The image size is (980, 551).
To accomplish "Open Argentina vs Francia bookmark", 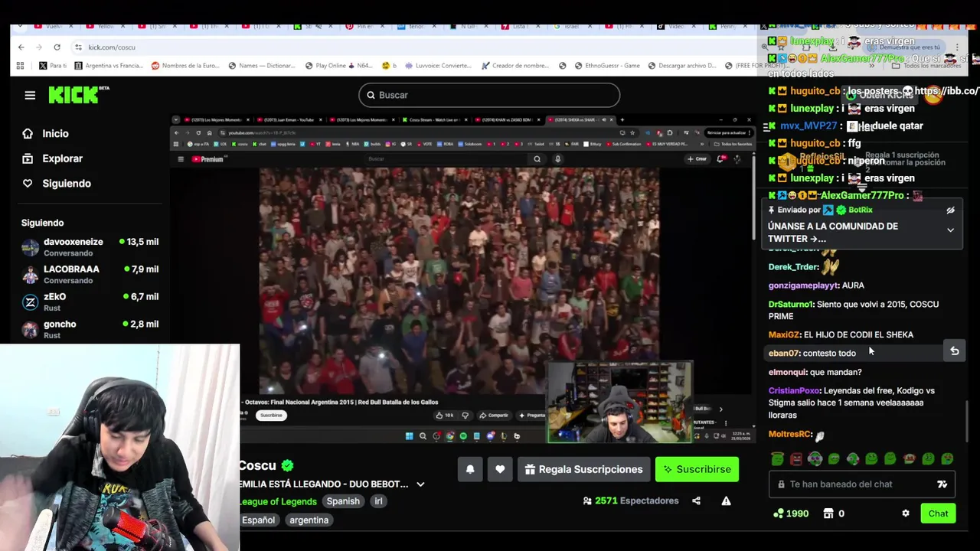I will click(109, 66).
